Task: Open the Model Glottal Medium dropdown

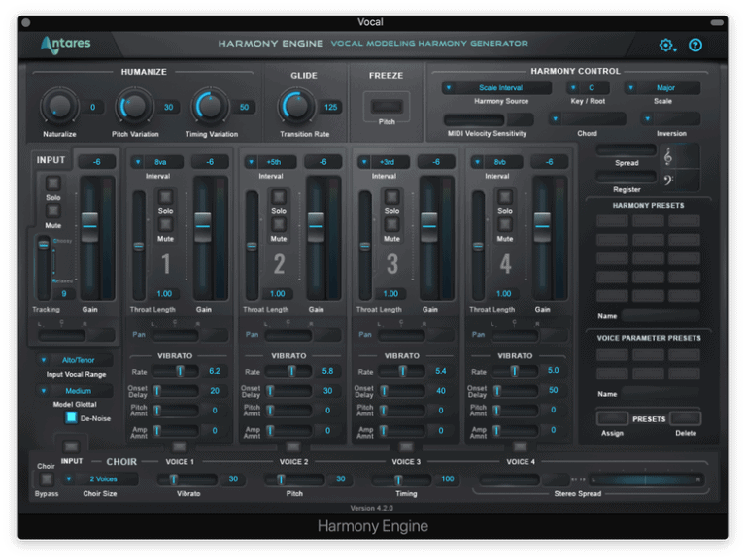Action: click(x=75, y=391)
